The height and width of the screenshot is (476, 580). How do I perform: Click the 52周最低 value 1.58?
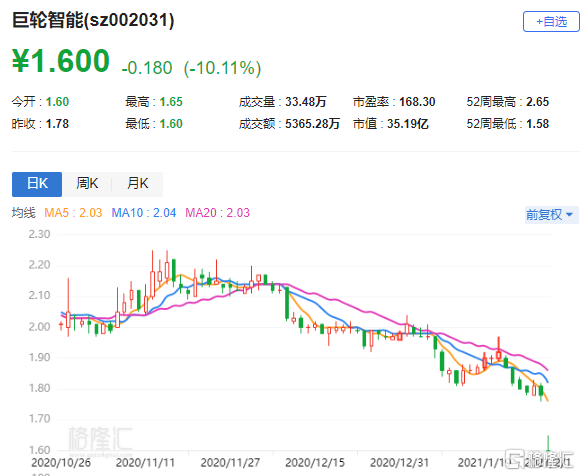537,124
